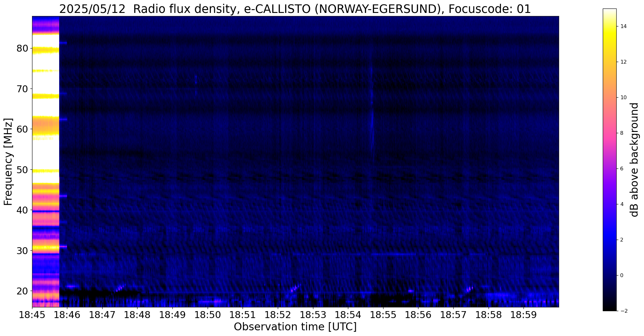
Task: Click the 18:55 time tick label
Action: 383,315
